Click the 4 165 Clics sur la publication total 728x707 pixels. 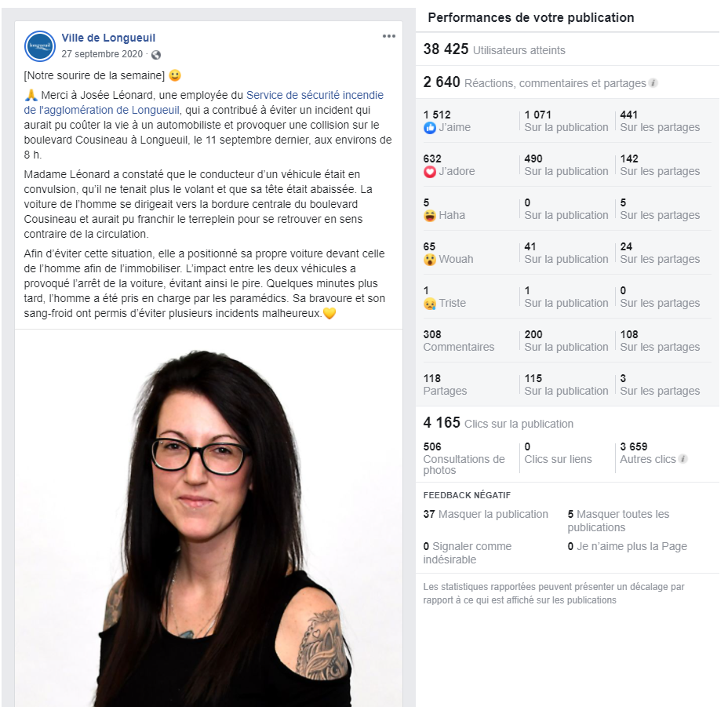coord(498,423)
